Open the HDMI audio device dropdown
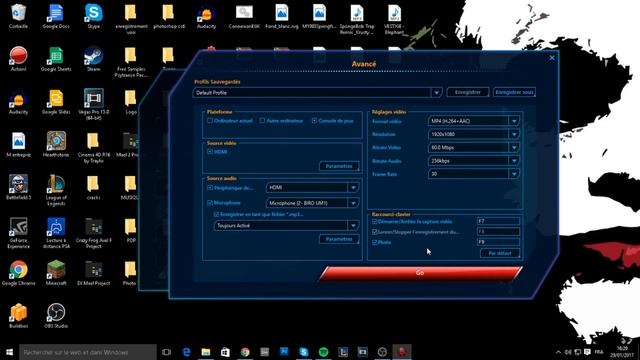640x360 pixels. tap(353, 187)
